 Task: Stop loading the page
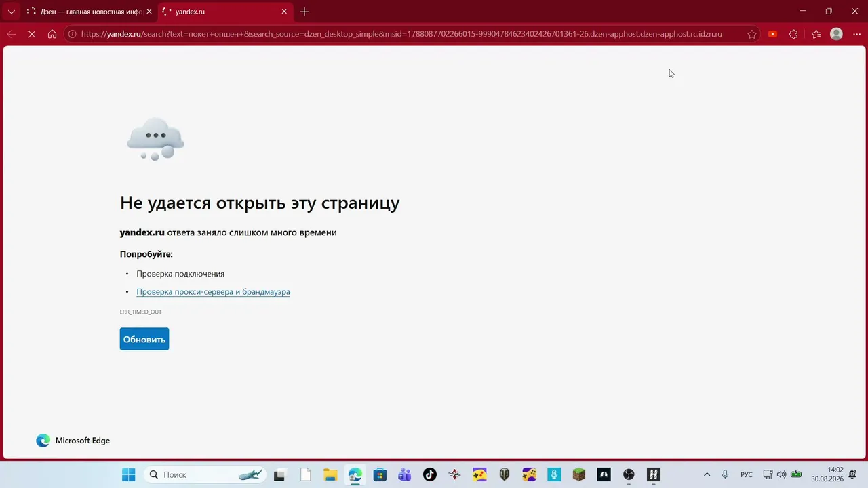click(32, 34)
